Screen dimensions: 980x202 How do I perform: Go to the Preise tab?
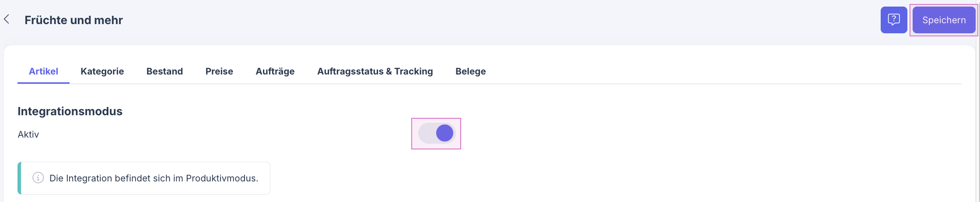click(x=219, y=71)
